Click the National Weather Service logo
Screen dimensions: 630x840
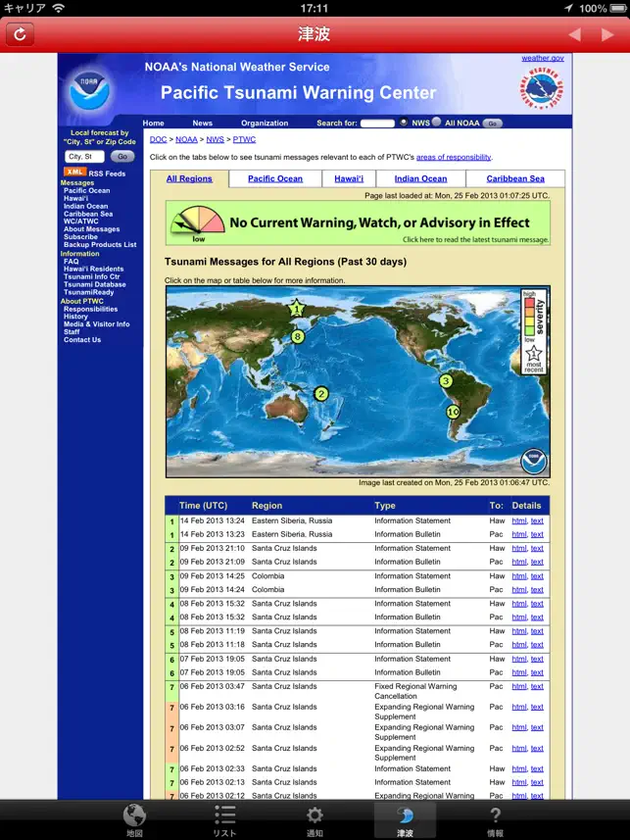tap(541, 88)
